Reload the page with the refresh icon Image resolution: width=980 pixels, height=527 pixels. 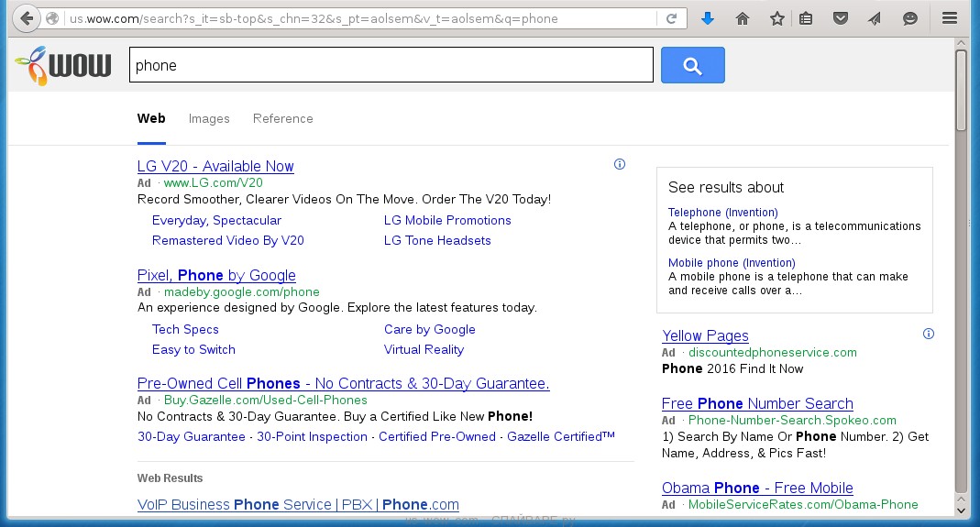click(672, 18)
